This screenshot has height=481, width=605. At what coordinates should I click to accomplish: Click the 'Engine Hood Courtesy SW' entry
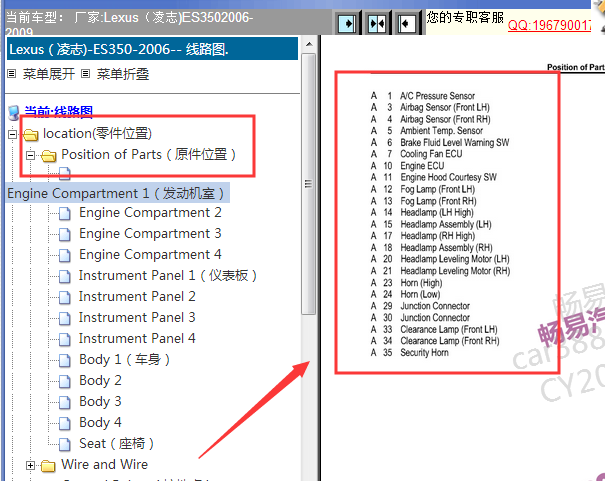[448, 177]
